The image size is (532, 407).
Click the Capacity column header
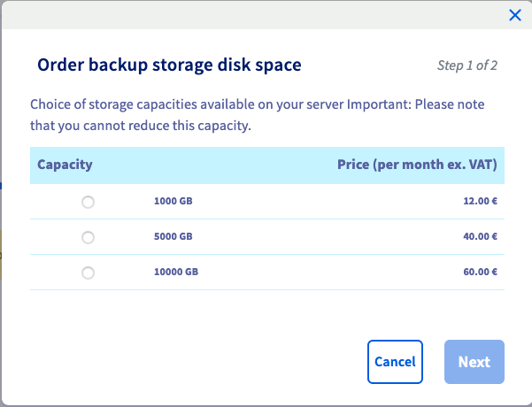65,165
